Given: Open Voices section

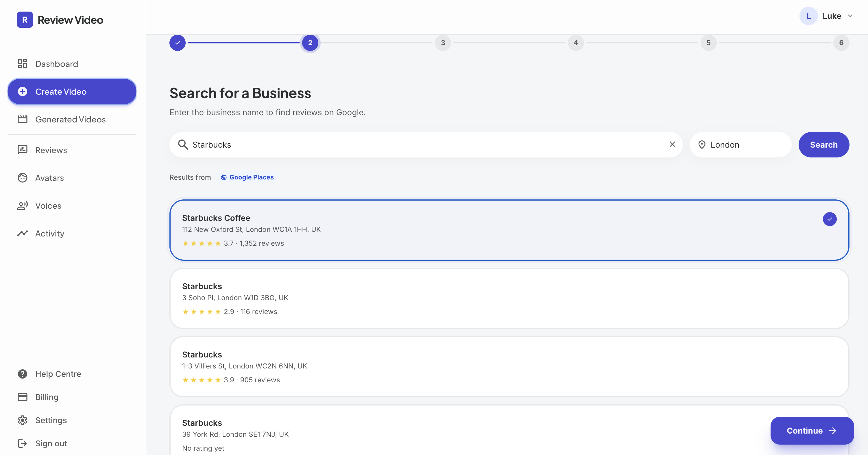Looking at the screenshot, I should point(72,206).
